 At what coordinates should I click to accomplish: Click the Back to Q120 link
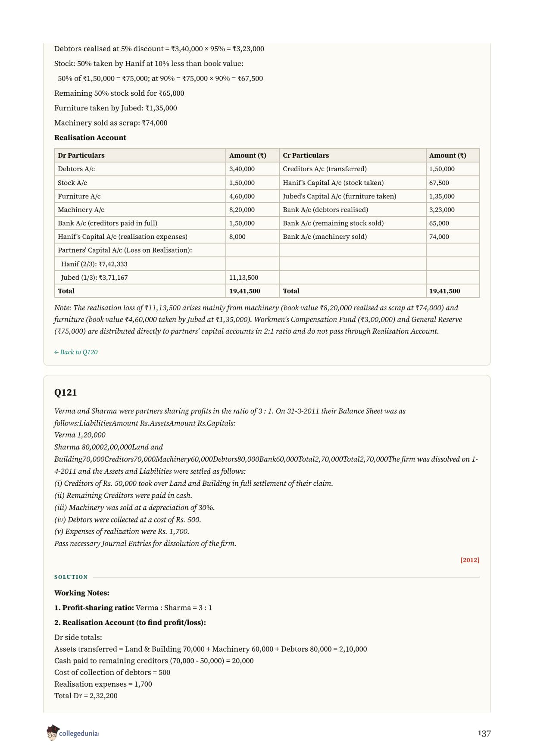pos(76,352)
